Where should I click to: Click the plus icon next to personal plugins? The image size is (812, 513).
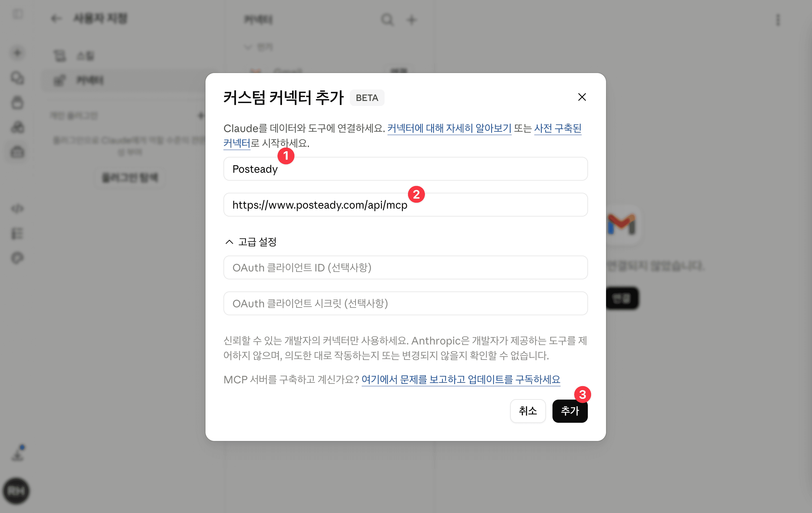click(x=201, y=115)
